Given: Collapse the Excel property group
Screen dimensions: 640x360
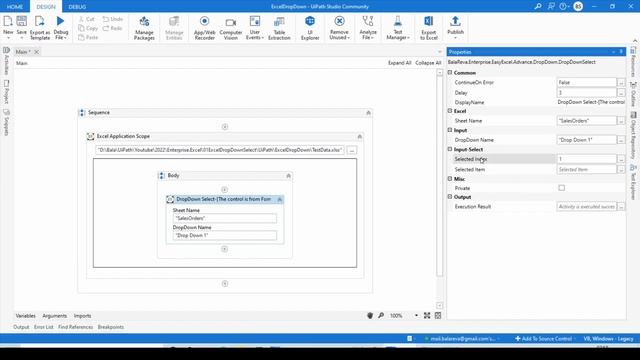Looking at the screenshot, I should click(450, 111).
